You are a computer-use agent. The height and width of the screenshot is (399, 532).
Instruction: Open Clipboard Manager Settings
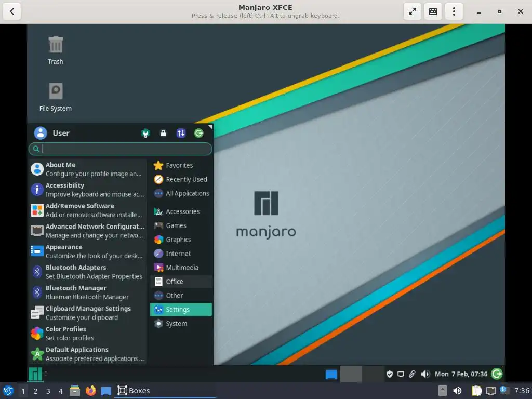coord(87,313)
